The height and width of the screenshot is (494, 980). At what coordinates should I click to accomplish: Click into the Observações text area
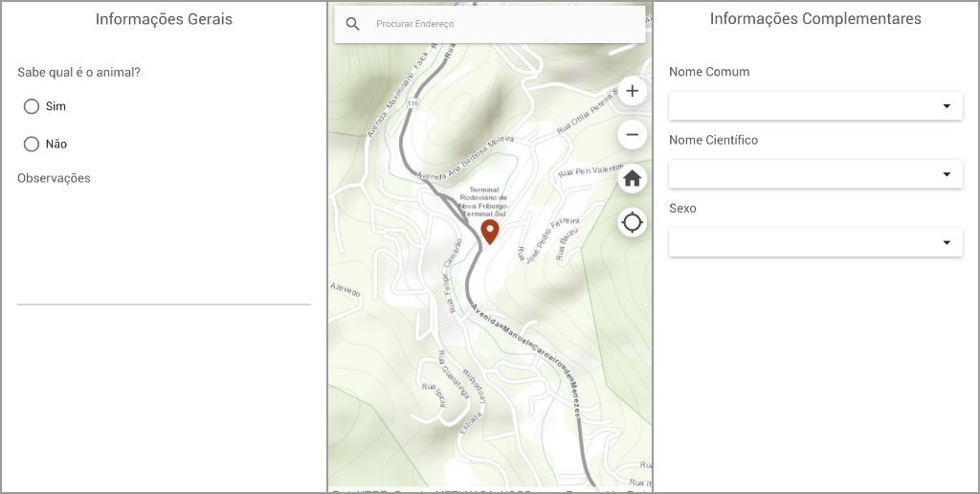coord(164,249)
